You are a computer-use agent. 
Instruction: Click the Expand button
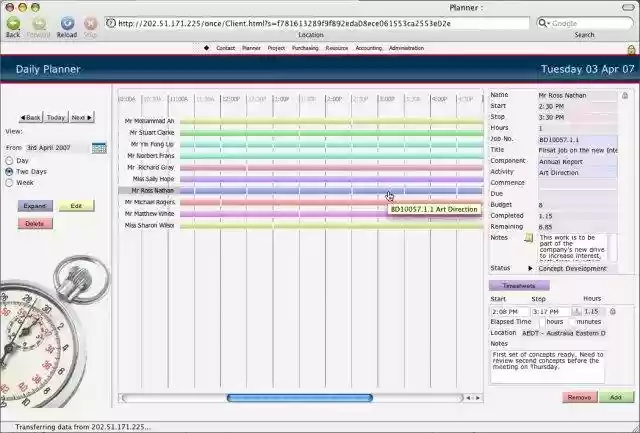click(35, 206)
